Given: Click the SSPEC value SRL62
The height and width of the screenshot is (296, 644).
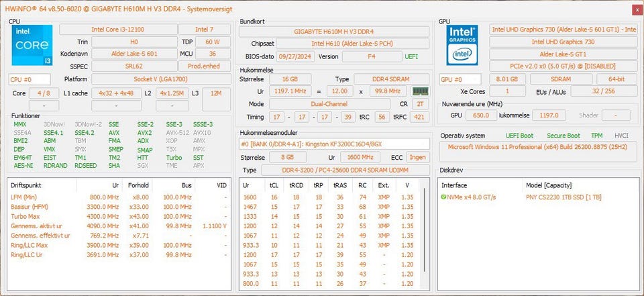Looking at the screenshot, I should tap(134, 66).
